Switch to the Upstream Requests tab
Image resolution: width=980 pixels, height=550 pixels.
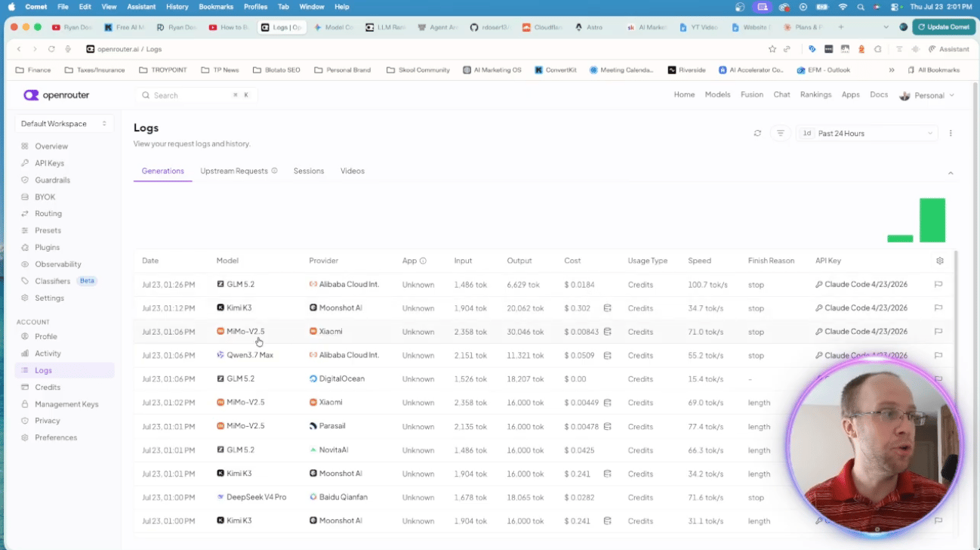(x=234, y=171)
